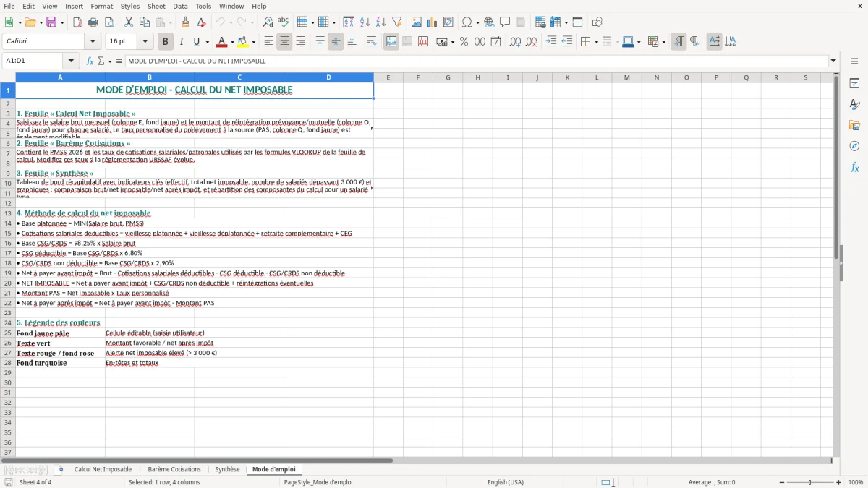The height and width of the screenshot is (488, 868).
Task: Expand the Name Box dropdown
Action: pyautogui.click(x=71, y=61)
